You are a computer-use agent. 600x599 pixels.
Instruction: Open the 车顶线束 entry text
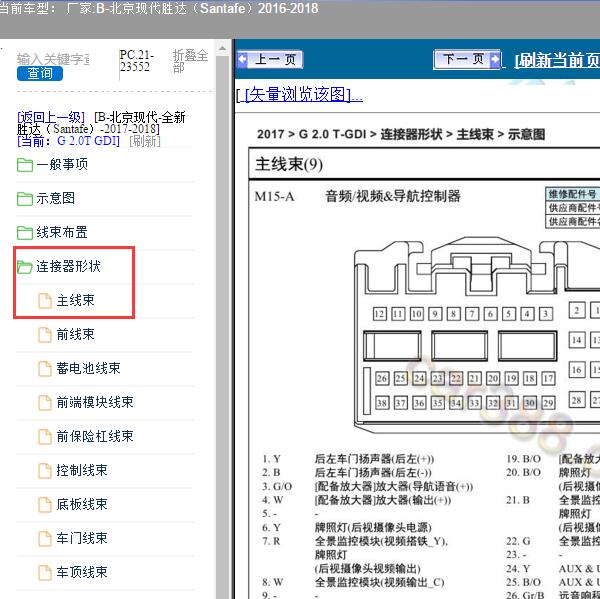(x=82, y=573)
